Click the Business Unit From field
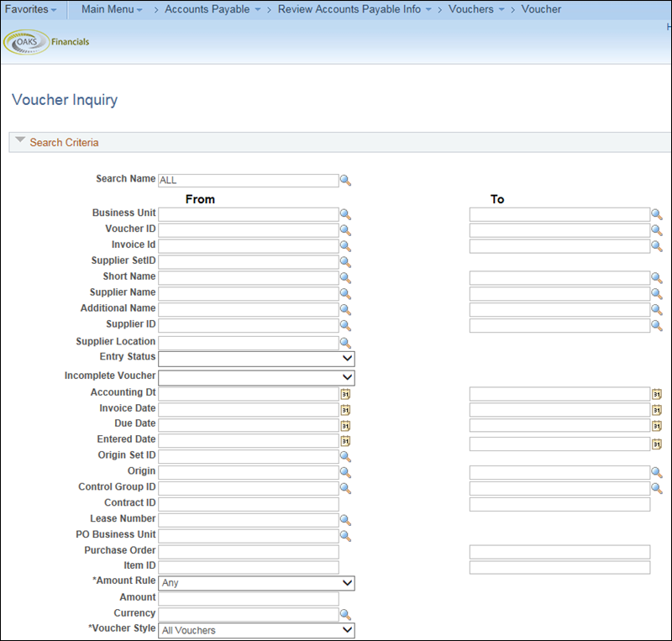 pos(248,214)
